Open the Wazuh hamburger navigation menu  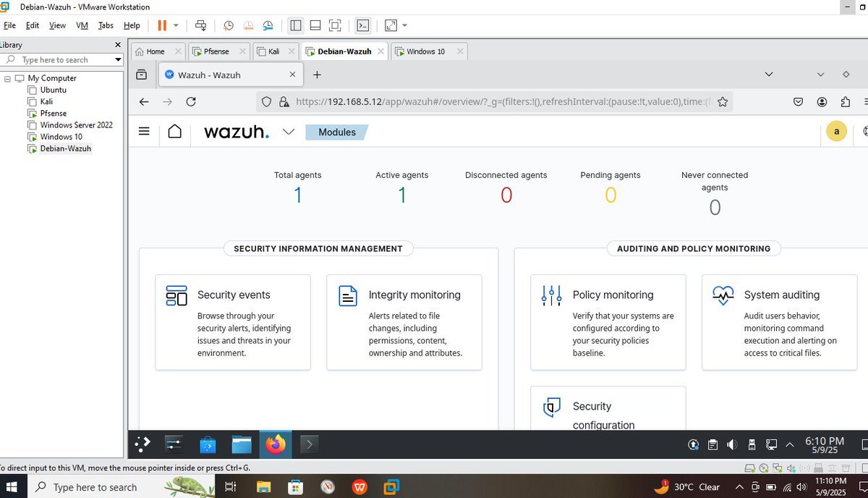144,131
